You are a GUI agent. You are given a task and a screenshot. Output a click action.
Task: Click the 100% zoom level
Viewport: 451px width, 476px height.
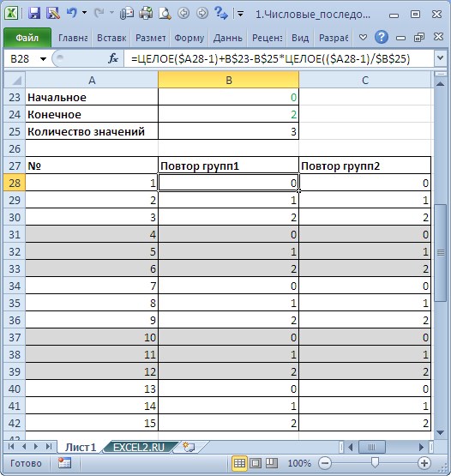299,463
